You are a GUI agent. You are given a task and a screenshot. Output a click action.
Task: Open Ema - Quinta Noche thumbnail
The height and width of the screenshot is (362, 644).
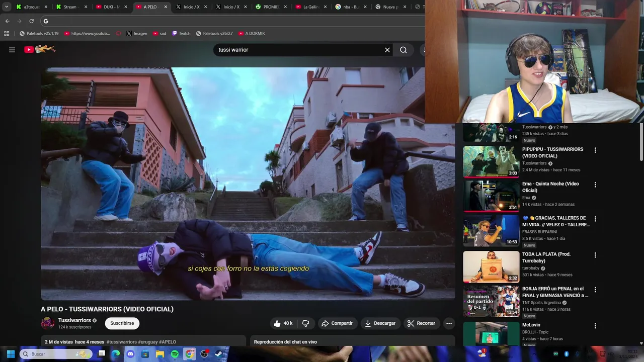pos(491,196)
